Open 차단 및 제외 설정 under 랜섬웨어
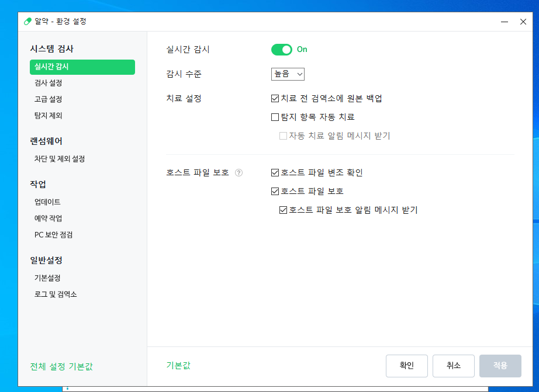The height and width of the screenshot is (392, 539). (60, 159)
